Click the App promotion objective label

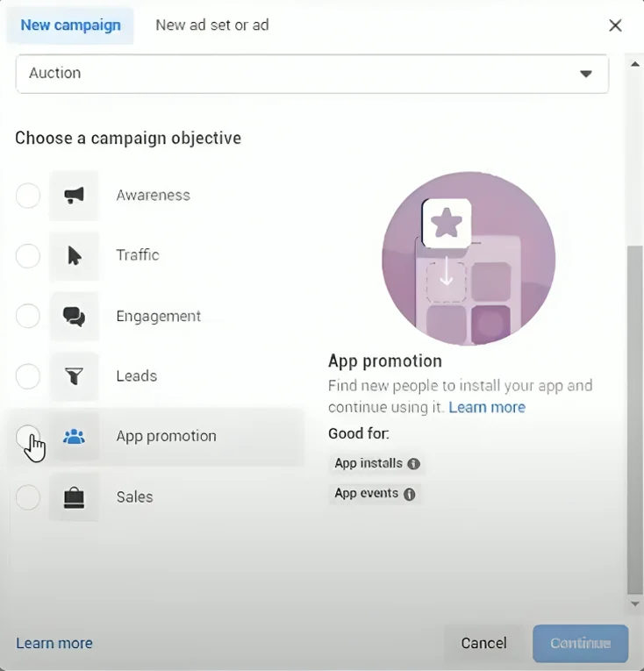166,436
